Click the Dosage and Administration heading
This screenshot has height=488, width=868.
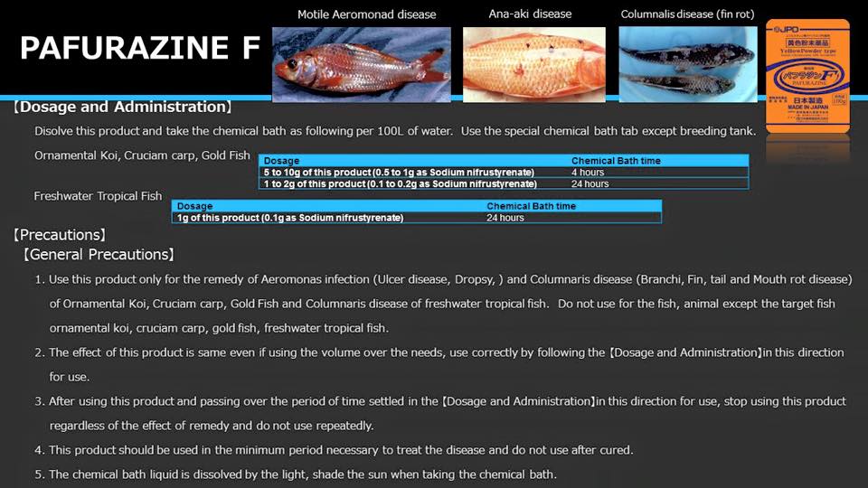[x=122, y=107]
